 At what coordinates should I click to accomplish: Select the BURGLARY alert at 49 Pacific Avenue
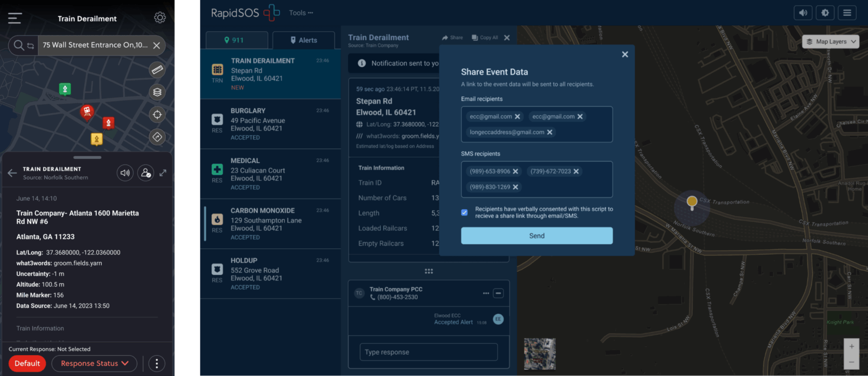(271, 124)
